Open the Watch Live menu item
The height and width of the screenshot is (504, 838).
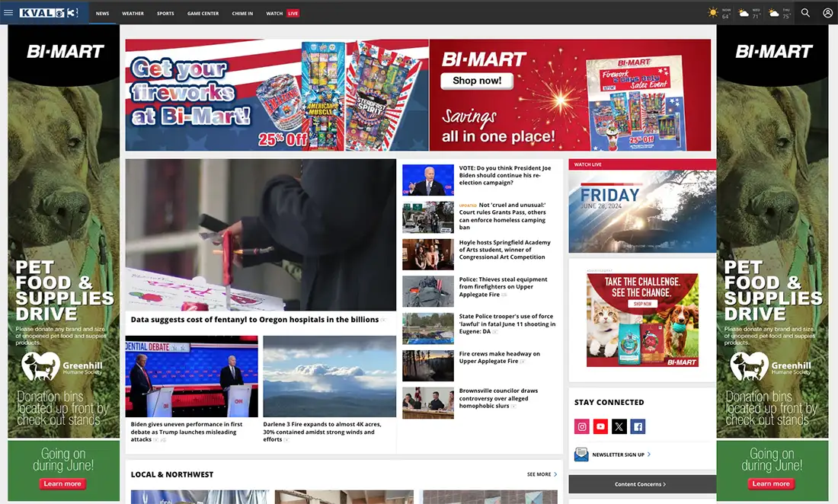(282, 14)
